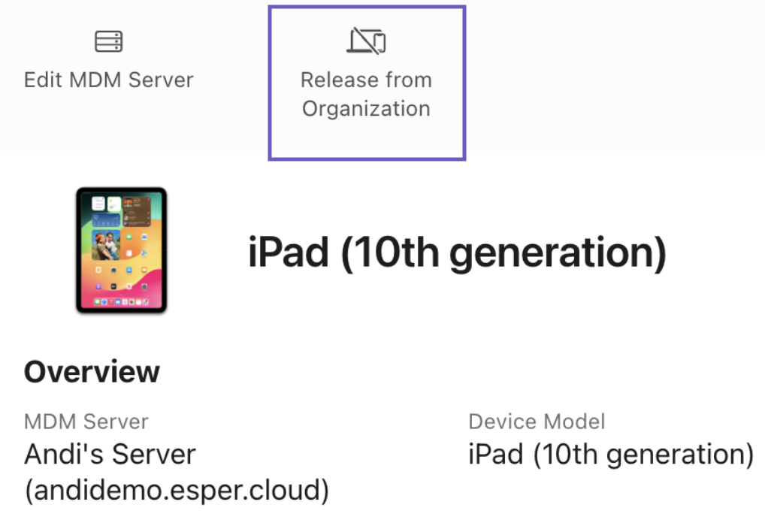
Task: Click the Device Model label
Action: [537, 422]
